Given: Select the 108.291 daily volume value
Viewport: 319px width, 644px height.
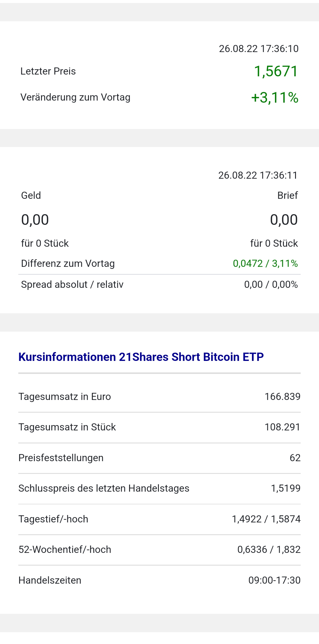Looking at the screenshot, I should click(282, 427).
